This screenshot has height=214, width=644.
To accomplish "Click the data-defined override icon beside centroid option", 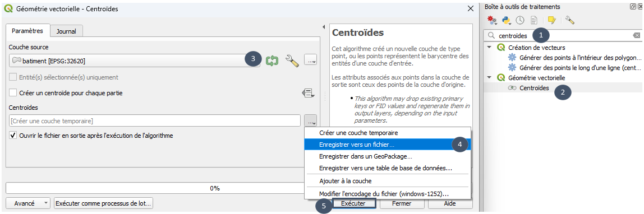I will [309, 93].
